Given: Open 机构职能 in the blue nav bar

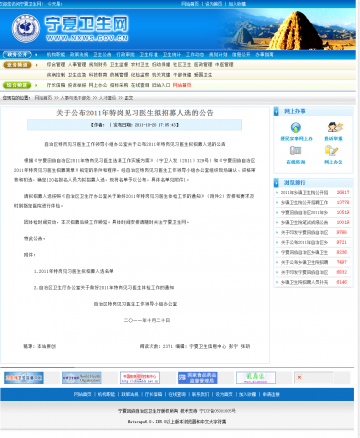Looking at the screenshot, I should click(56, 54).
